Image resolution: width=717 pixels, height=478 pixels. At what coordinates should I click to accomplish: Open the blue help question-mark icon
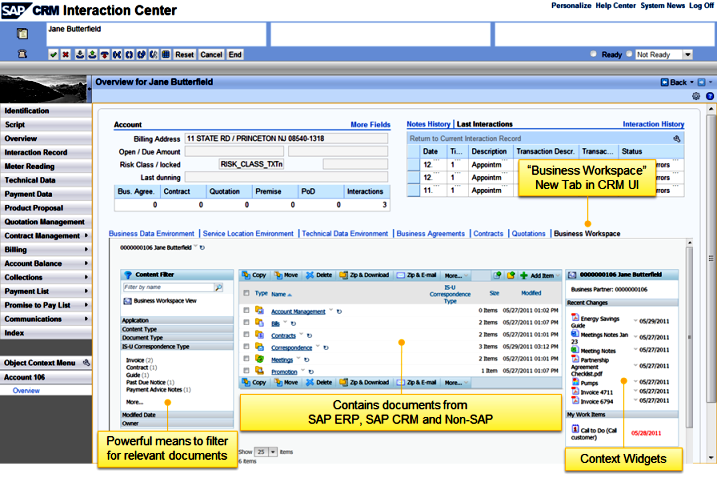click(x=710, y=96)
